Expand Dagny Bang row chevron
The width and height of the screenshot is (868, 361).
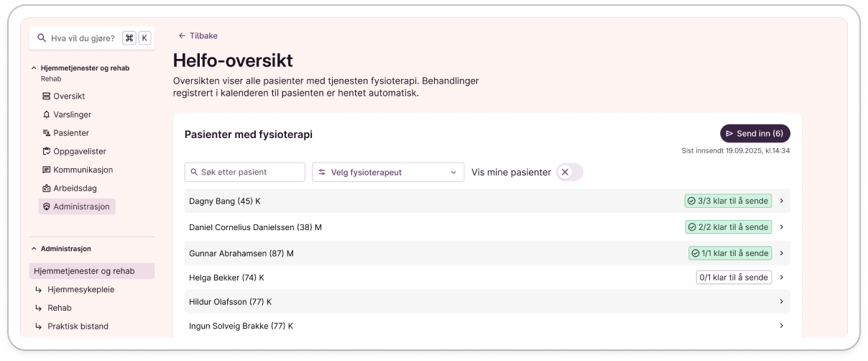point(781,201)
